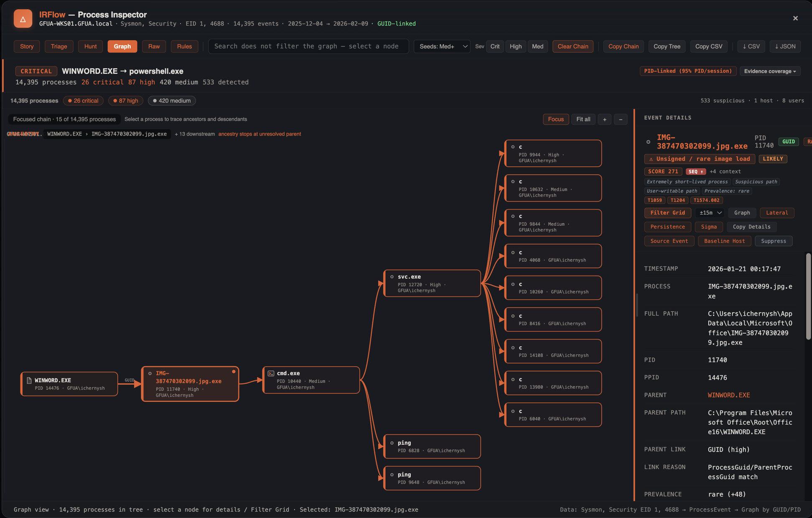Open the Hunt tab
The width and height of the screenshot is (812, 518).
point(90,46)
